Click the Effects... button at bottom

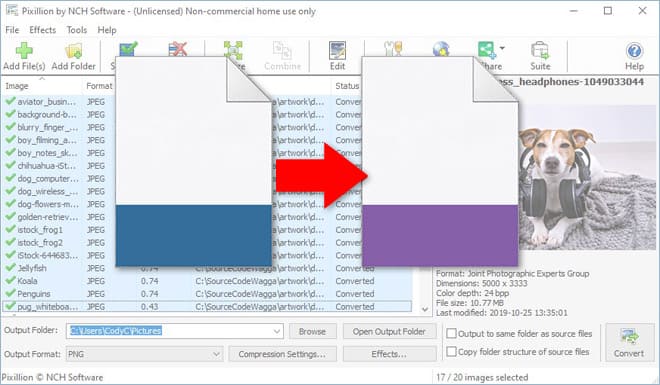389,354
